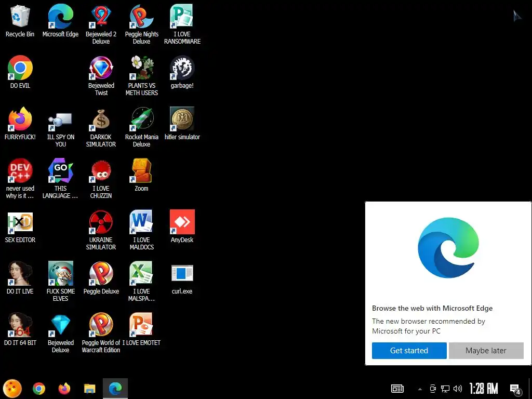Select the Excel I LOVE MALSPA... shortcut
532x399 pixels.
point(141,282)
